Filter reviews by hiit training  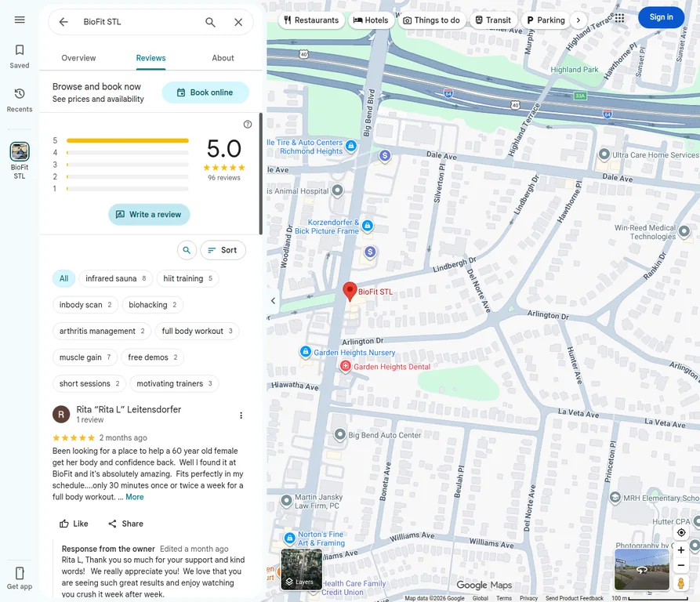point(188,278)
